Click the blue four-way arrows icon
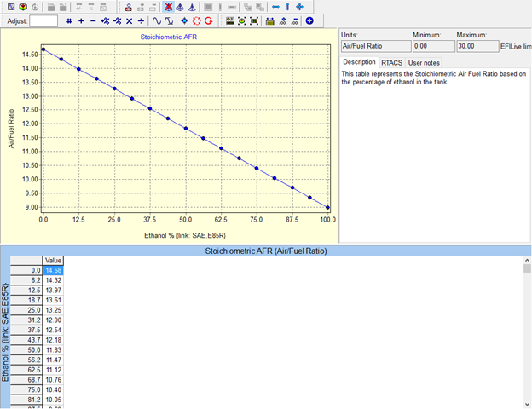 pos(184,20)
